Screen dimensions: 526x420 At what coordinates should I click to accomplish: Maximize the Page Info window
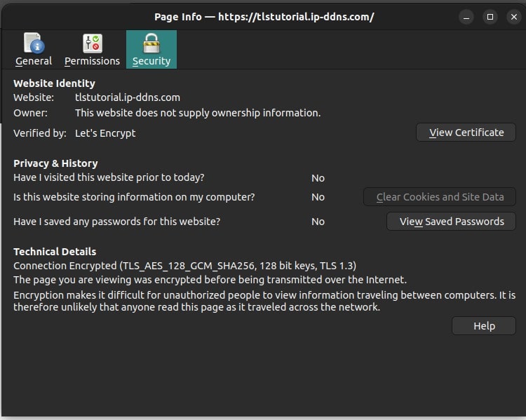tap(490, 16)
